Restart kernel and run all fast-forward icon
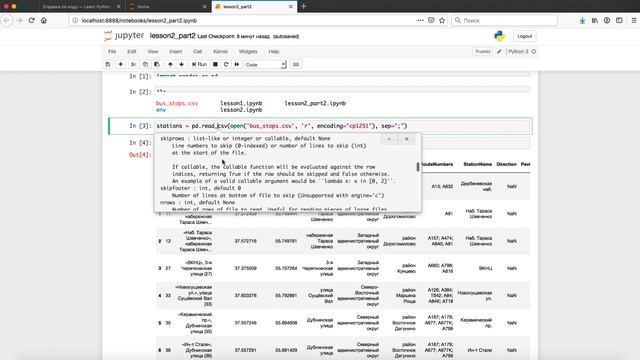The width and height of the screenshot is (640, 360). [237, 64]
